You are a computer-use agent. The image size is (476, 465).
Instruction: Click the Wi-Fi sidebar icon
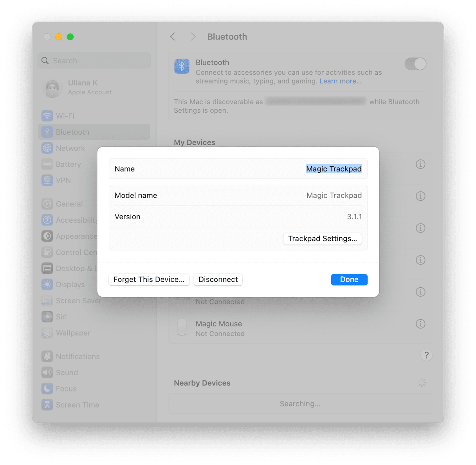[x=47, y=116]
